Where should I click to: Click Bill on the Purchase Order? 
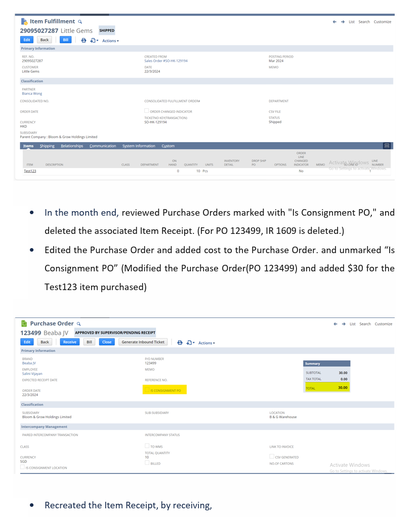[x=89, y=342]
